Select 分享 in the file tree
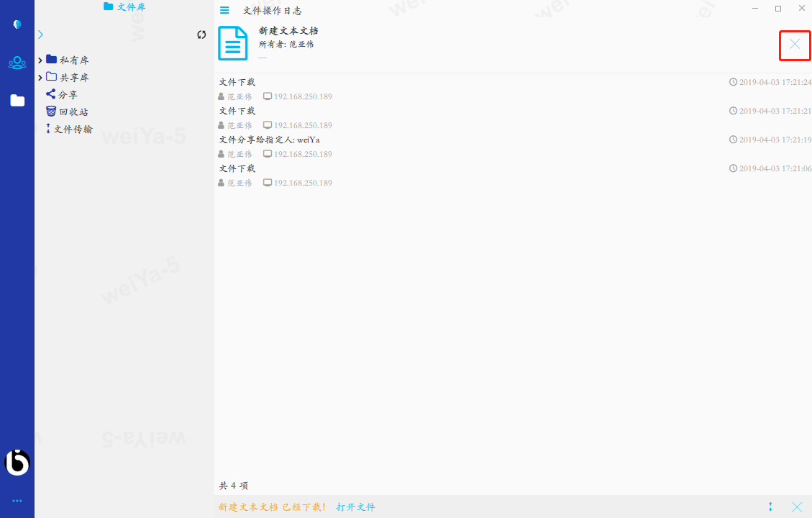The height and width of the screenshot is (518, 812). click(x=68, y=94)
